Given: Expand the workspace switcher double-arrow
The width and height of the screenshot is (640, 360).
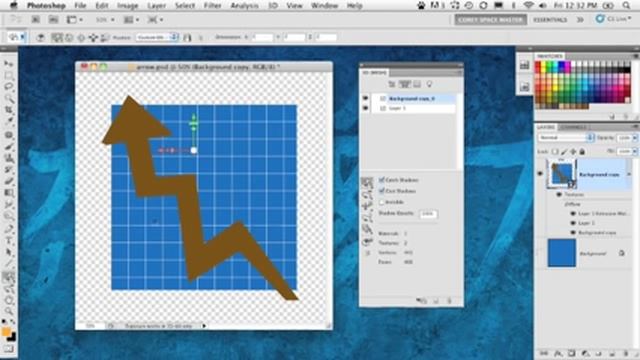Looking at the screenshot, I should click(580, 20).
